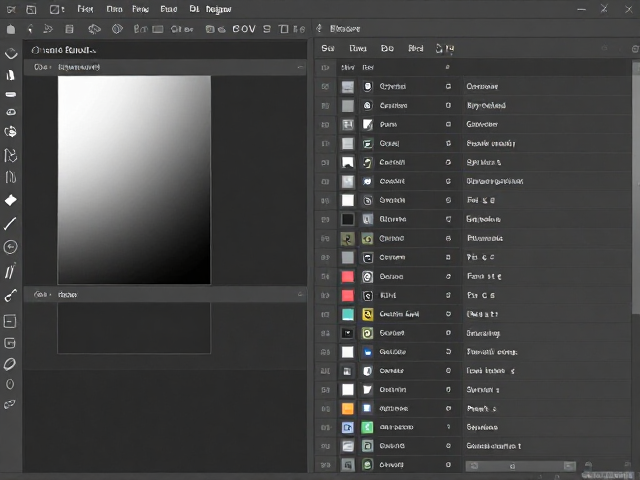The height and width of the screenshot is (480, 640).
Task: Click the filled rectangle icon in top toolbar
Action: pos(158,29)
